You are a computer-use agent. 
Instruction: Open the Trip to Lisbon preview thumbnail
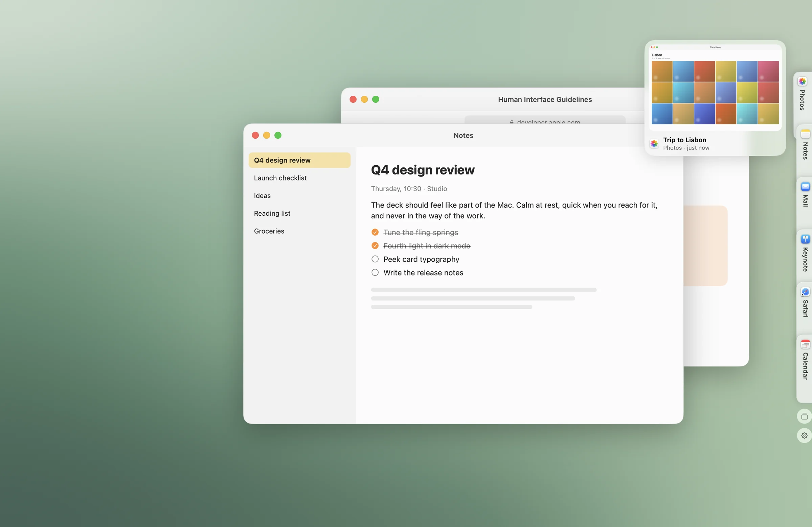pos(715,88)
